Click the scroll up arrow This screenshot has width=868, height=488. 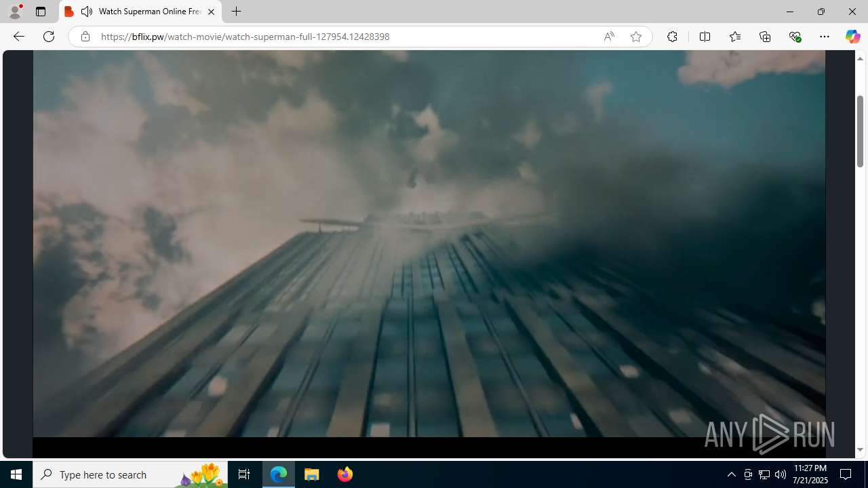click(860, 58)
